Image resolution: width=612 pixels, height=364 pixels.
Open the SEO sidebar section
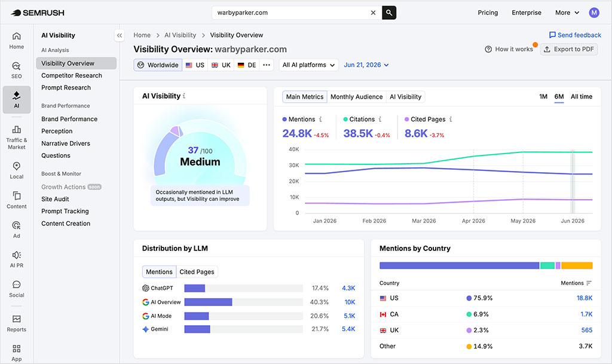[16, 70]
